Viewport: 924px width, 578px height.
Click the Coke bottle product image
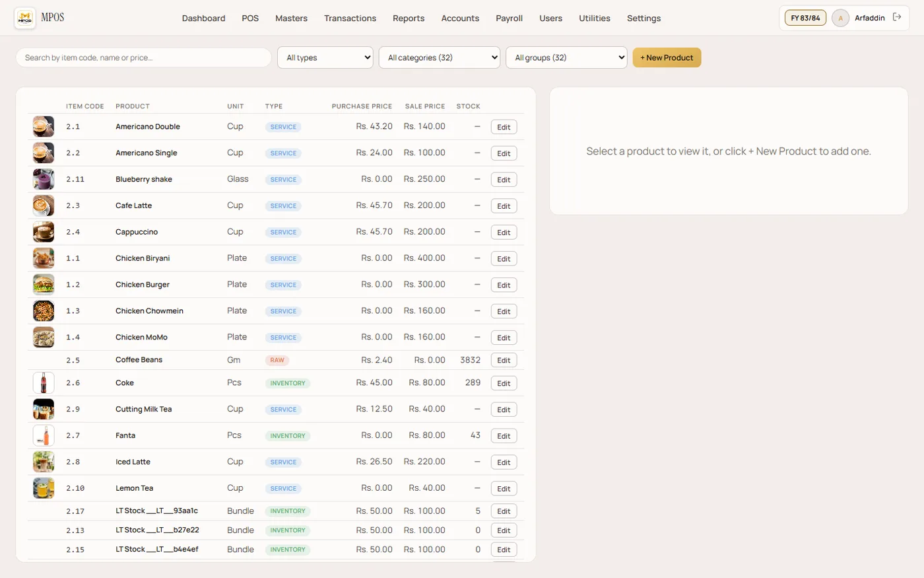44,382
